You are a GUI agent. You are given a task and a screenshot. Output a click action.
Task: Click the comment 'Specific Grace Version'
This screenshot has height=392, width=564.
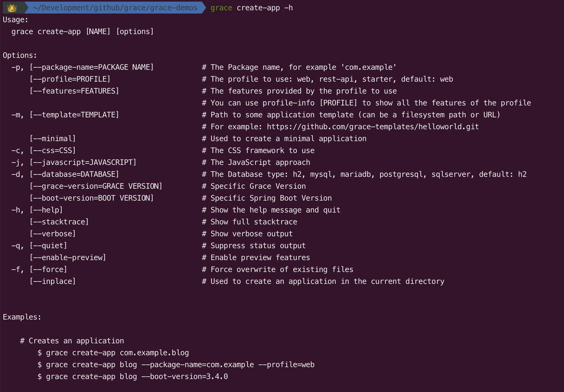tap(254, 186)
